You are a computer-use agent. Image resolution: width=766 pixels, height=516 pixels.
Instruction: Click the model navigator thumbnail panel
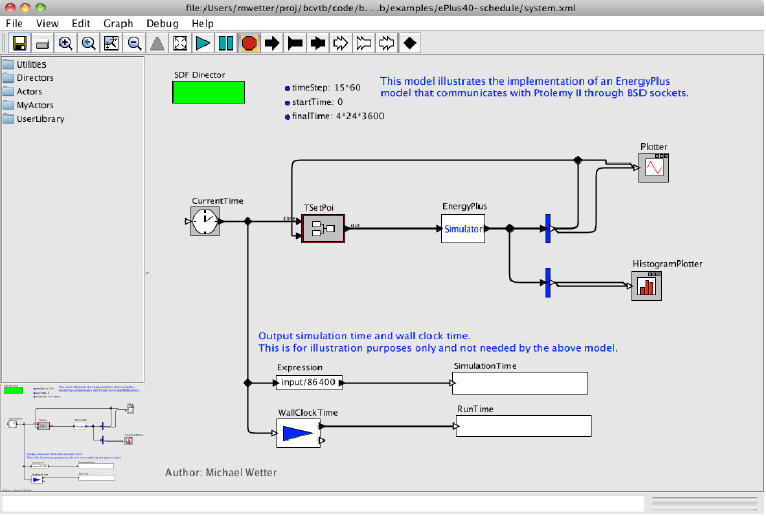pyautogui.click(x=73, y=437)
